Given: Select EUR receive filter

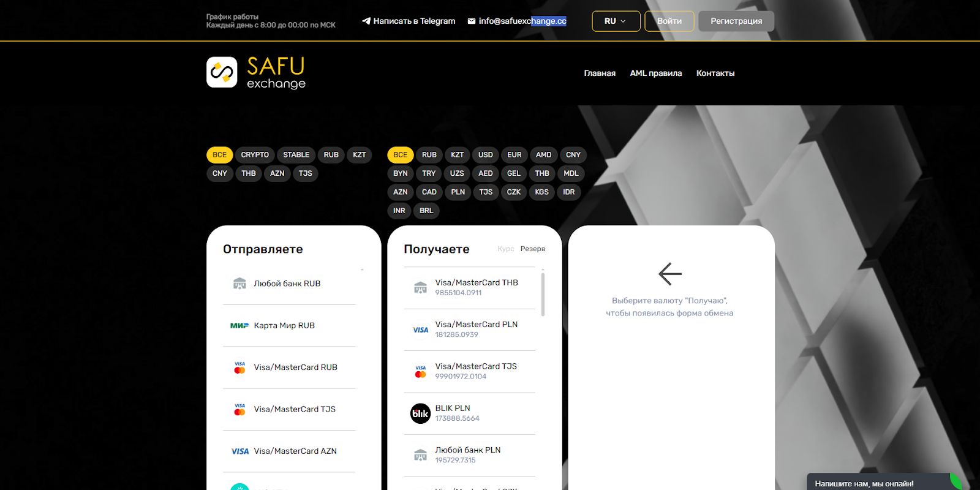Looking at the screenshot, I should pyautogui.click(x=514, y=155).
